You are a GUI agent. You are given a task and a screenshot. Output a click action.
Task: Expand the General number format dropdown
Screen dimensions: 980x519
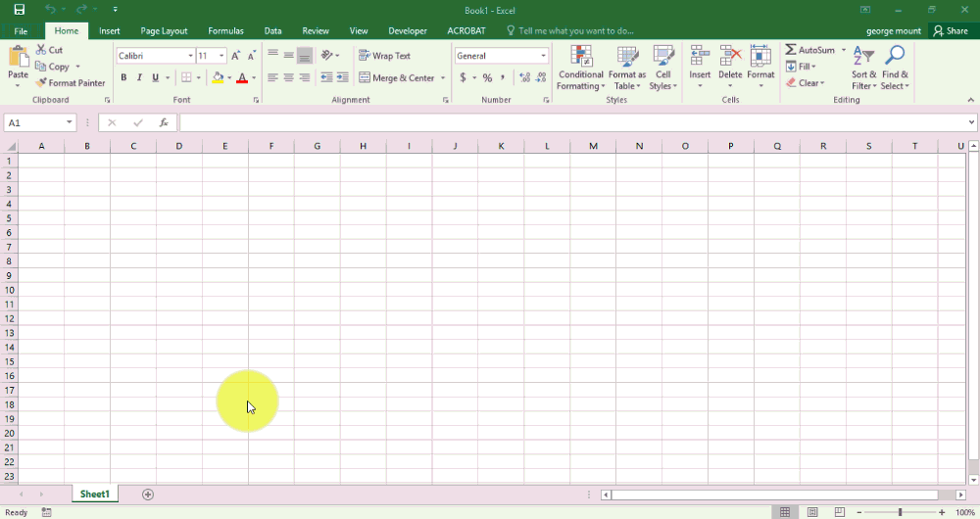[x=543, y=56]
